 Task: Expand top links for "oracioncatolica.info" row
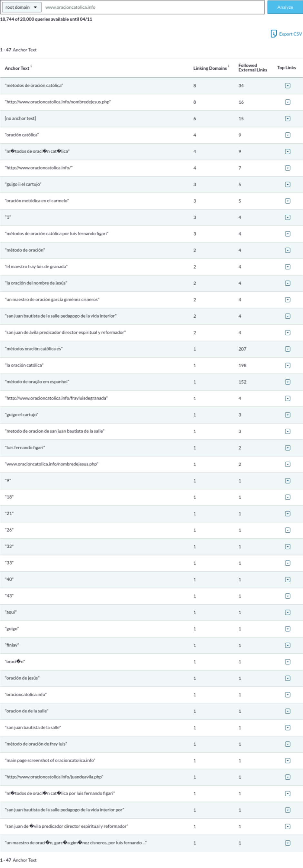click(x=288, y=695)
